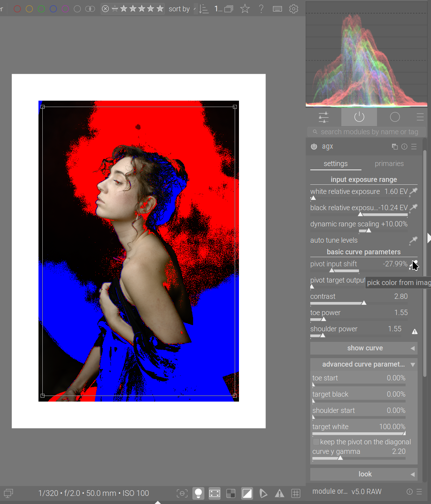The image size is (431, 504).
Task: Turn off the agx module
Action: point(314,147)
